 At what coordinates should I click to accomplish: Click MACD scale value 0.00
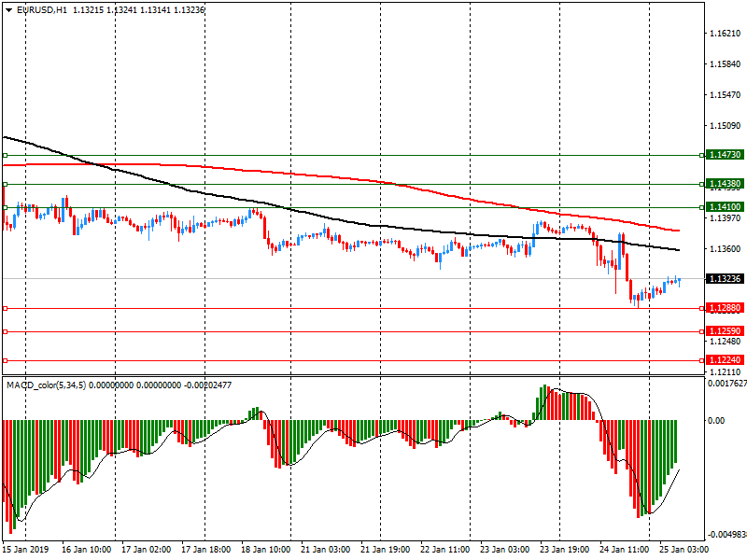[716, 421]
